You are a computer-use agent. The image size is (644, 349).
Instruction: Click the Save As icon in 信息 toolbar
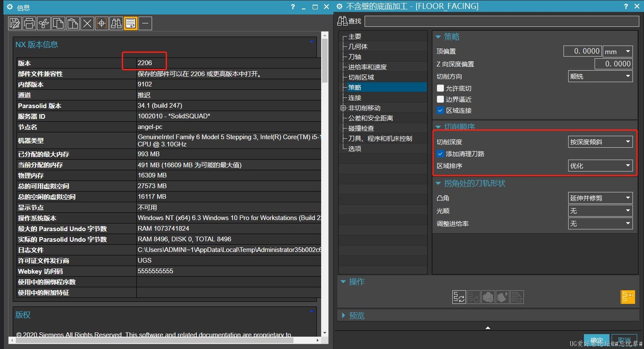click(15, 23)
